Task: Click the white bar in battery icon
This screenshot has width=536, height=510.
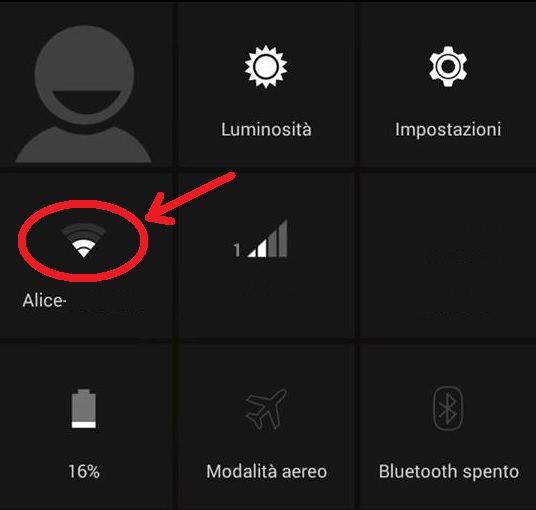Action: pos(84,425)
